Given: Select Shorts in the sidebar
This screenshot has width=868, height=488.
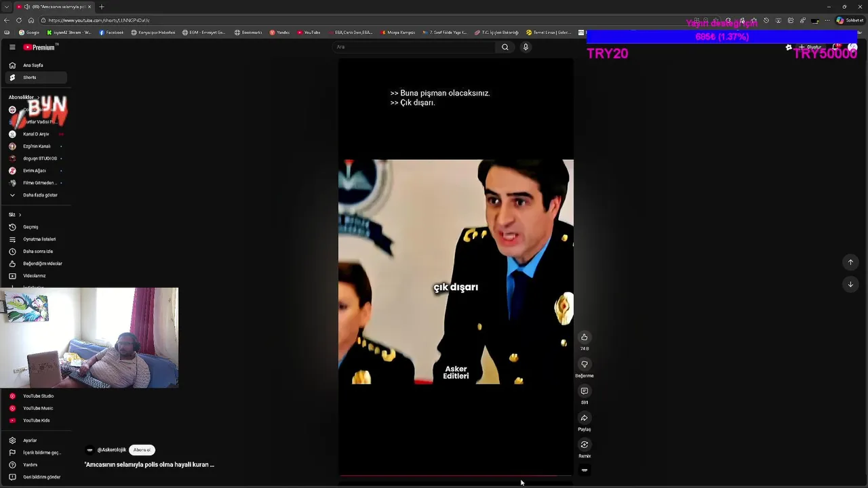Looking at the screenshot, I should pyautogui.click(x=35, y=77).
